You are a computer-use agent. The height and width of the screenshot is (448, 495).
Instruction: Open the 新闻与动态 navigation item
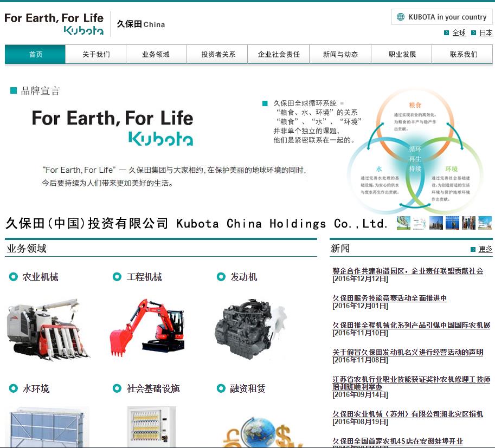coord(340,54)
